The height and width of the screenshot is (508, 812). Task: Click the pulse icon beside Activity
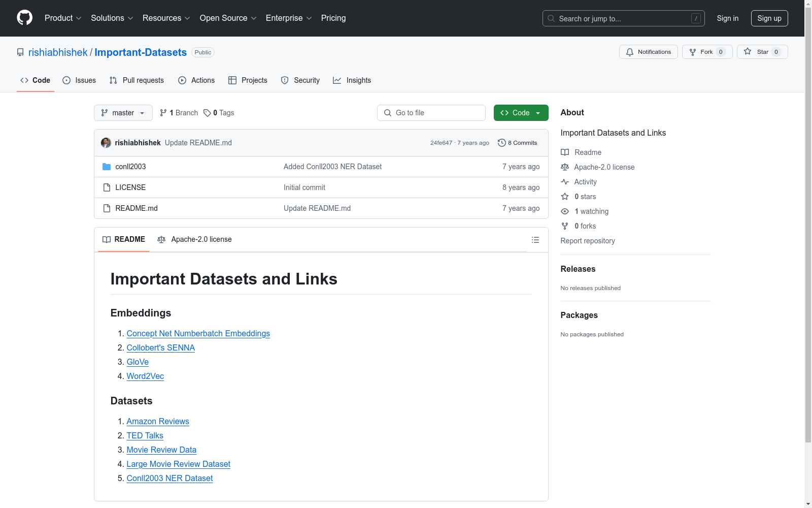click(x=565, y=182)
